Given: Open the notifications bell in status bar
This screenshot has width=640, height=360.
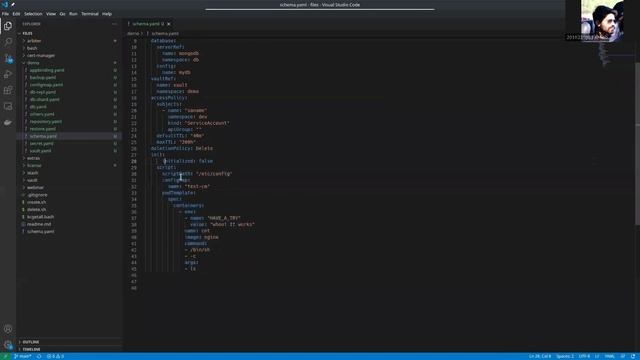Looking at the screenshot, I should point(633,356).
